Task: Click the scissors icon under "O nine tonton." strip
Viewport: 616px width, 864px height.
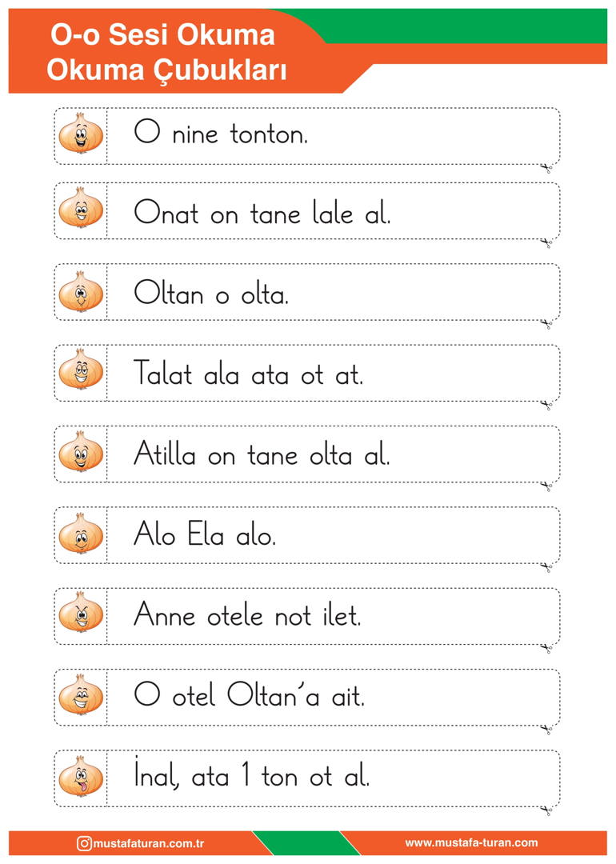Action: coord(546,167)
